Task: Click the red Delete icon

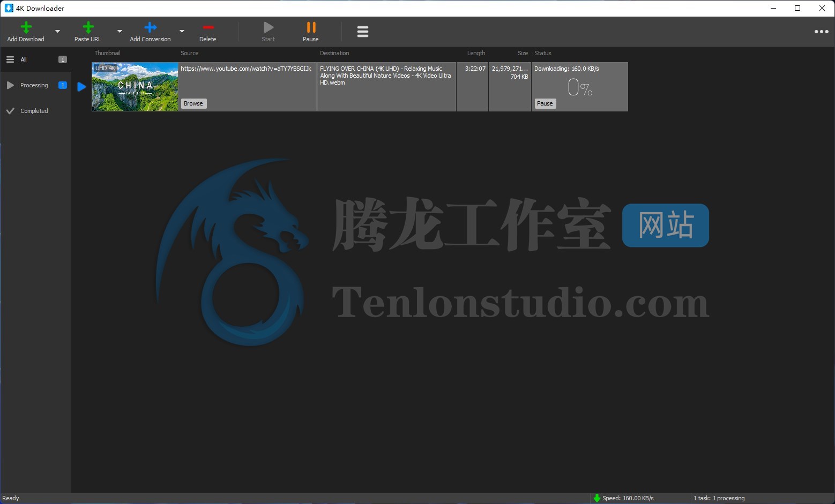Action: pyautogui.click(x=208, y=27)
